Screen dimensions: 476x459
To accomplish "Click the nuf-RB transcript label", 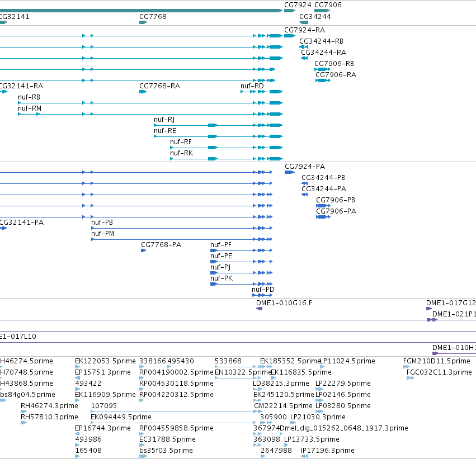I will [29, 97].
